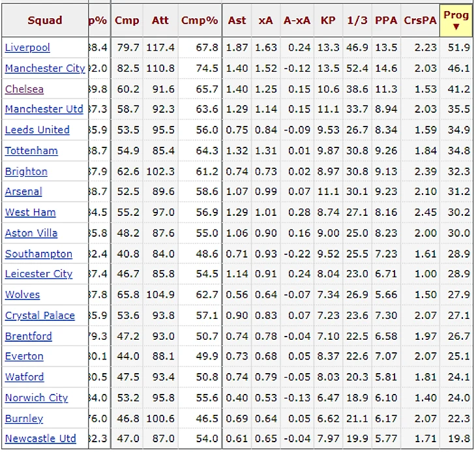476x452 pixels.
Task: Open the Leicester City squad link
Action: click(38, 274)
